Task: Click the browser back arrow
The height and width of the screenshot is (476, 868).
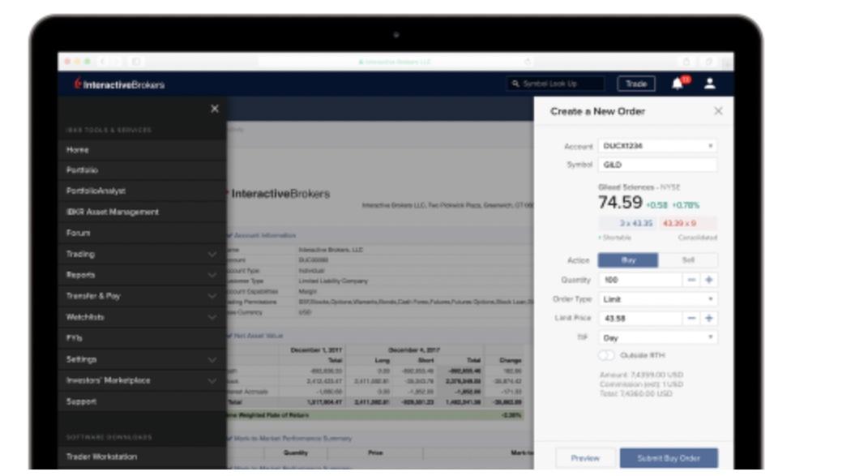Action: pyautogui.click(x=102, y=62)
